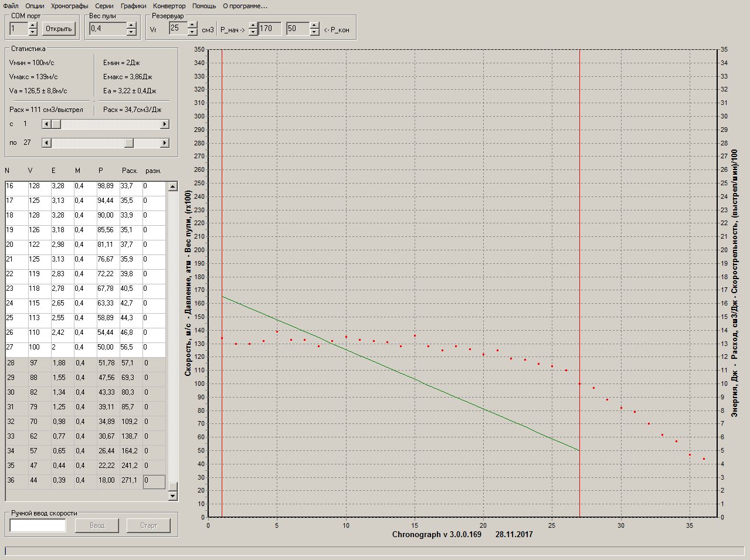Open the Помощь menu

tap(204, 6)
